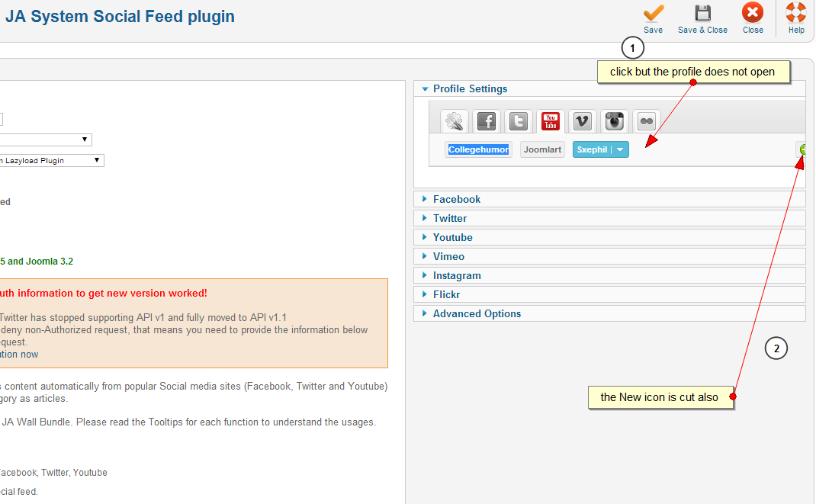
Task: Expand the Facebook accordion section
Action: pyautogui.click(x=456, y=199)
